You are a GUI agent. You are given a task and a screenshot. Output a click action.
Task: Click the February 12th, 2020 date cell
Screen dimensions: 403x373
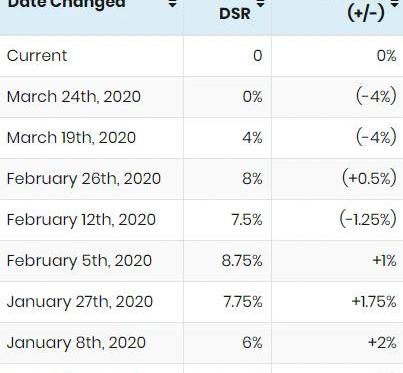point(91,220)
